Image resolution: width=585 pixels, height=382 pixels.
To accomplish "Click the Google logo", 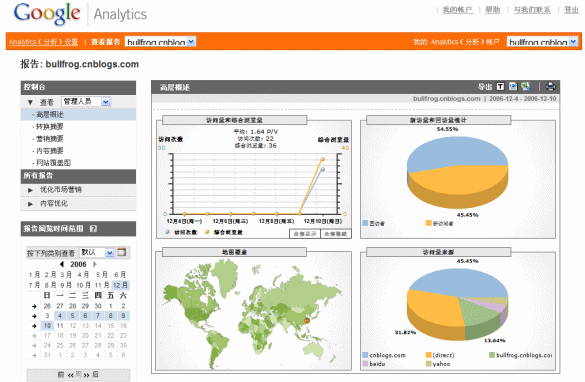I will click(47, 13).
